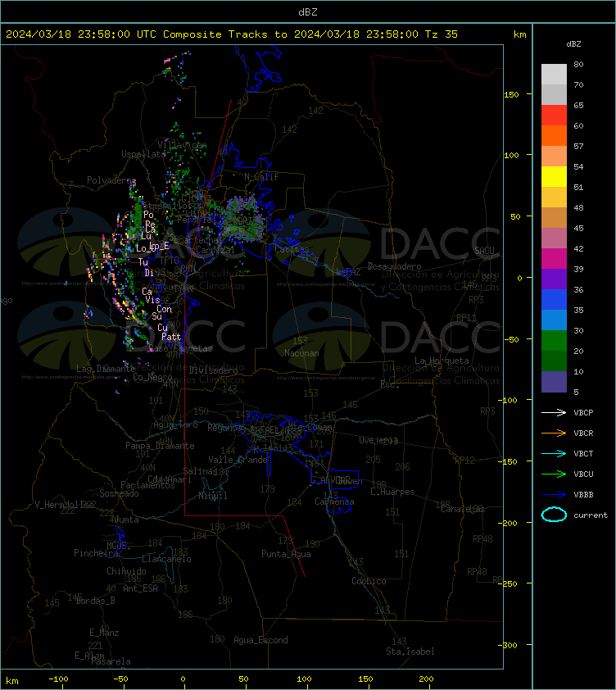Viewport: 616px width, 690px height.
Task: Click the 'current' legend label
Action: 591,515
